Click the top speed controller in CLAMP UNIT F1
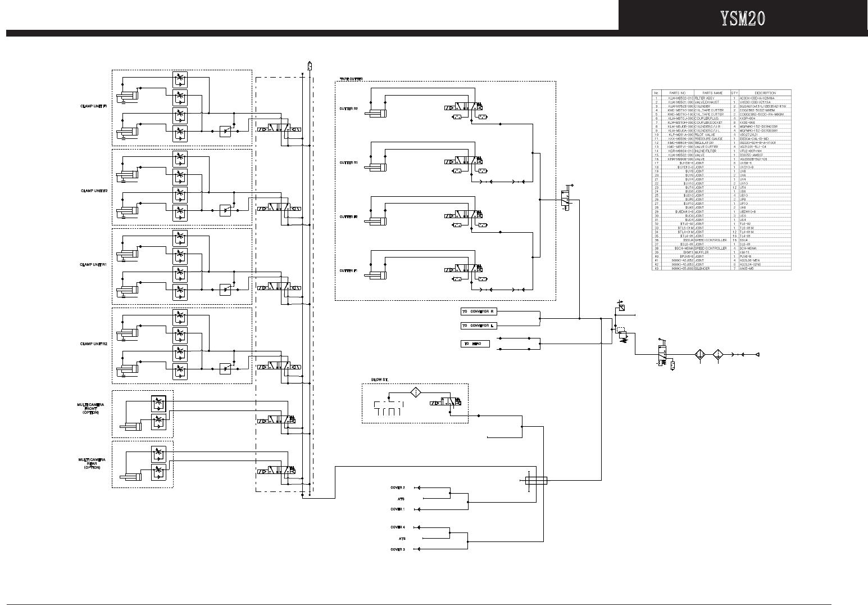Viewport: 868px width, 605px height. (x=180, y=79)
